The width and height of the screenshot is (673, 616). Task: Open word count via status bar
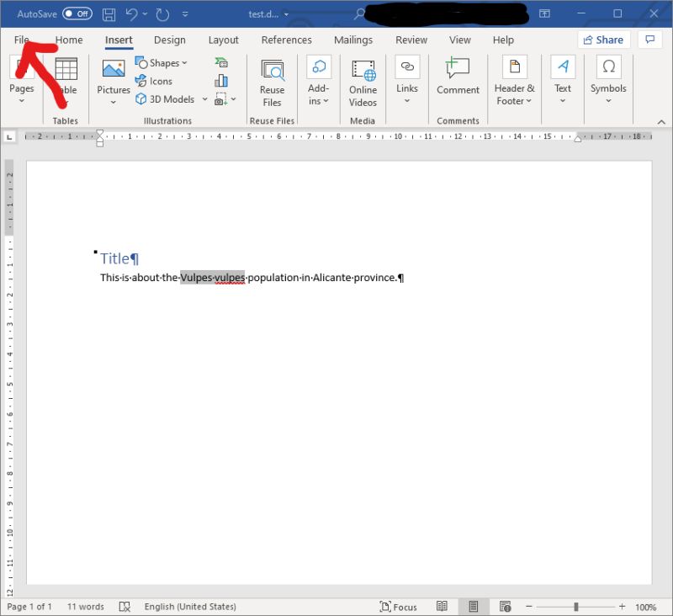pos(84,606)
